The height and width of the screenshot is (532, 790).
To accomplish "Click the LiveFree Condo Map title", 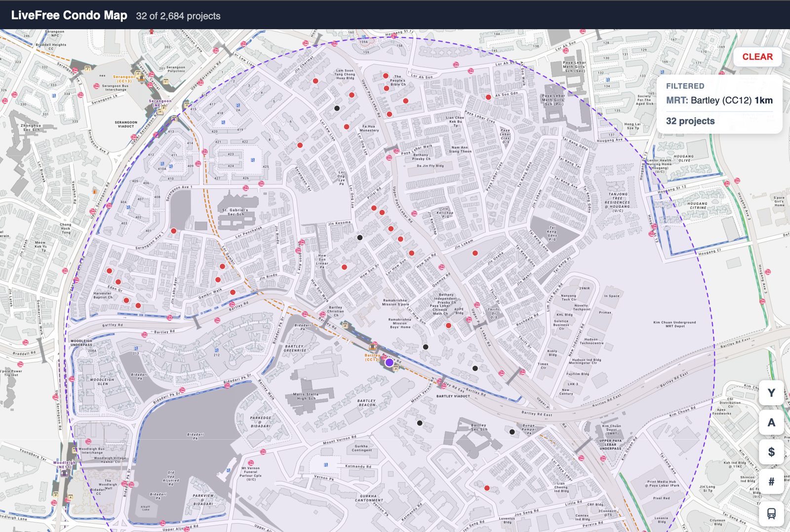I will tap(69, 15).
